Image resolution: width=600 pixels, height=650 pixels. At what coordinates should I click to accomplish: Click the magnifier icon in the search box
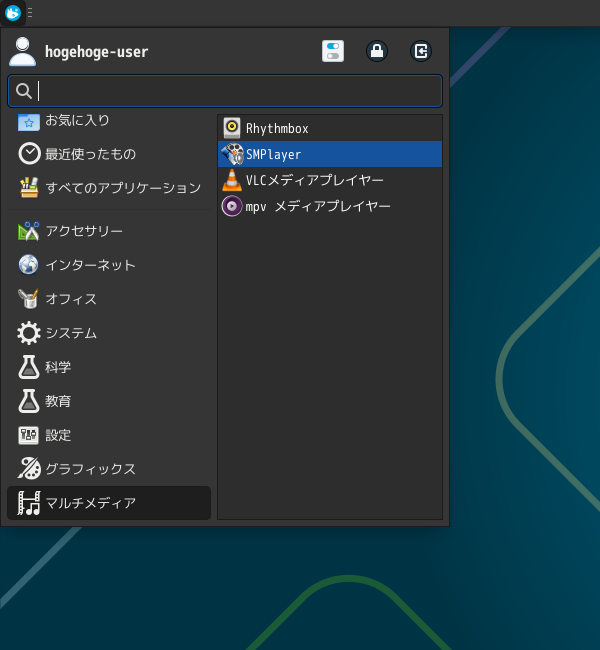click(x=24, y=91)
